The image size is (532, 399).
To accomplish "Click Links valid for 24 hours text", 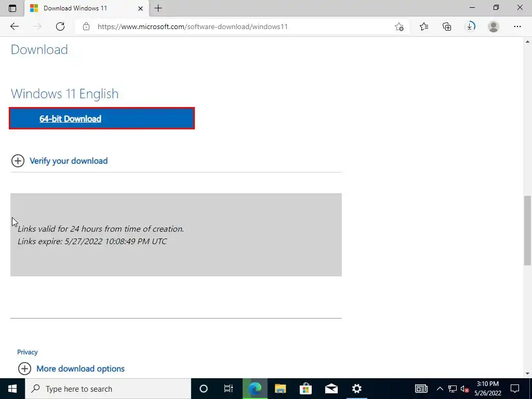I will tap(101, 229).
